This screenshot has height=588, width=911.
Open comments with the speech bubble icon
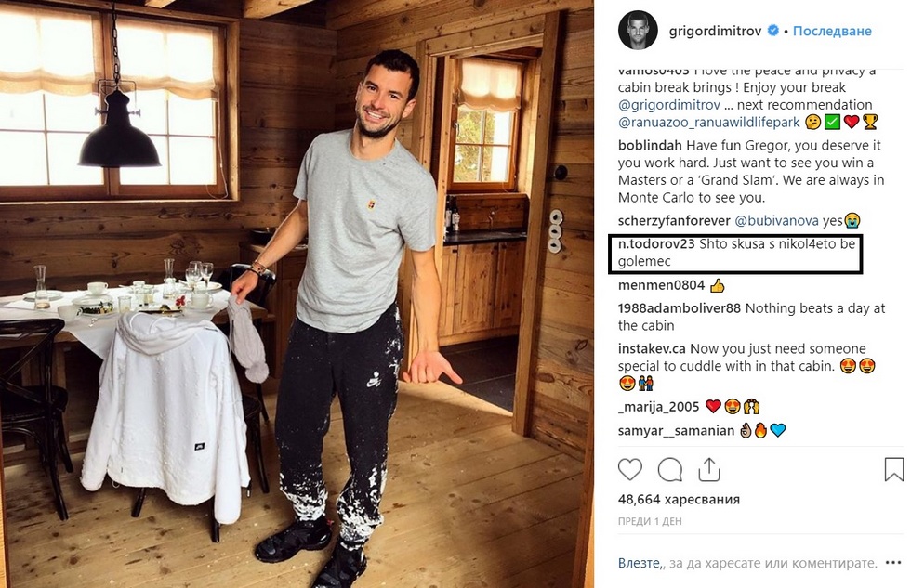click(670, 470)
